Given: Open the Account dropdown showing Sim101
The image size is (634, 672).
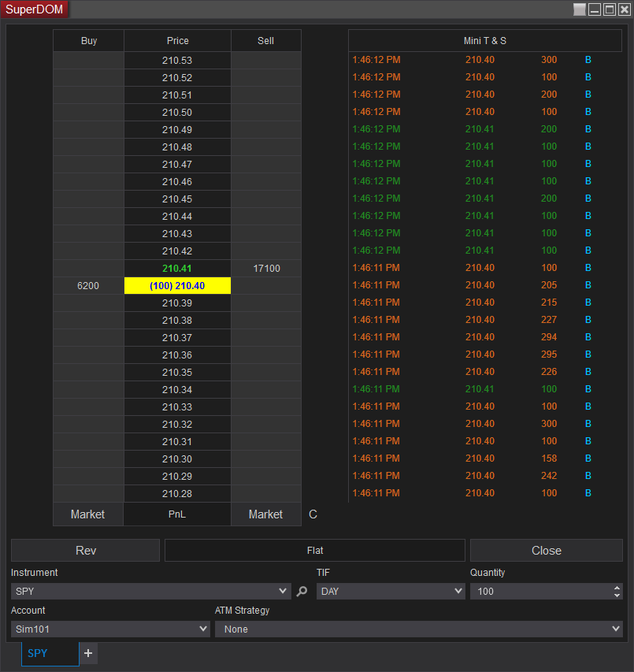Looking at the screenshot, I should tap(110, 628).
